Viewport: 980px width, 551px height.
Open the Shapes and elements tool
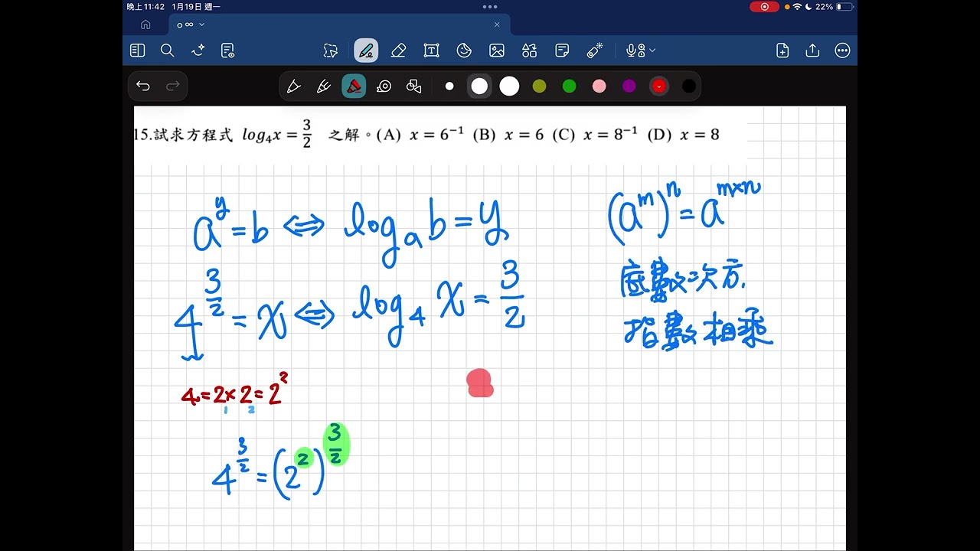530,51
